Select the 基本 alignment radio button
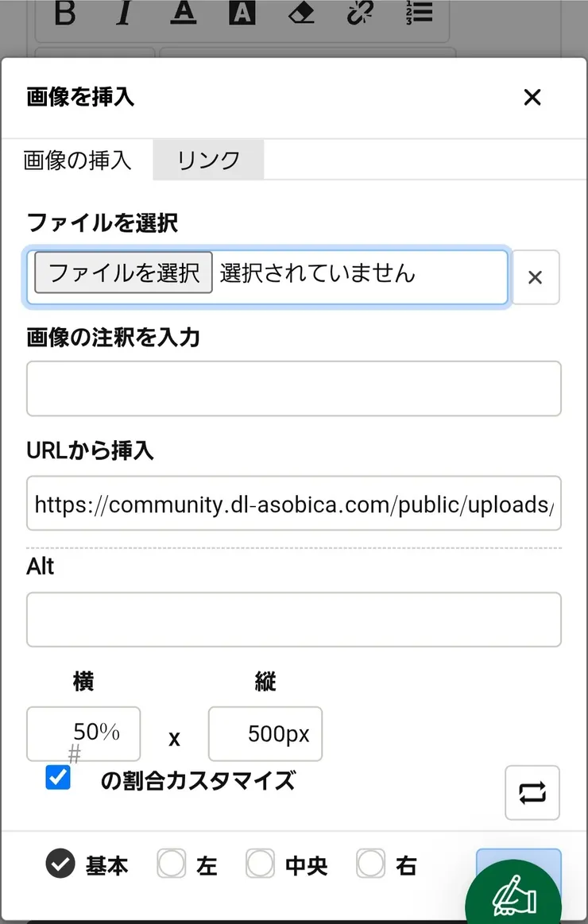 click(x=60, y=866)
